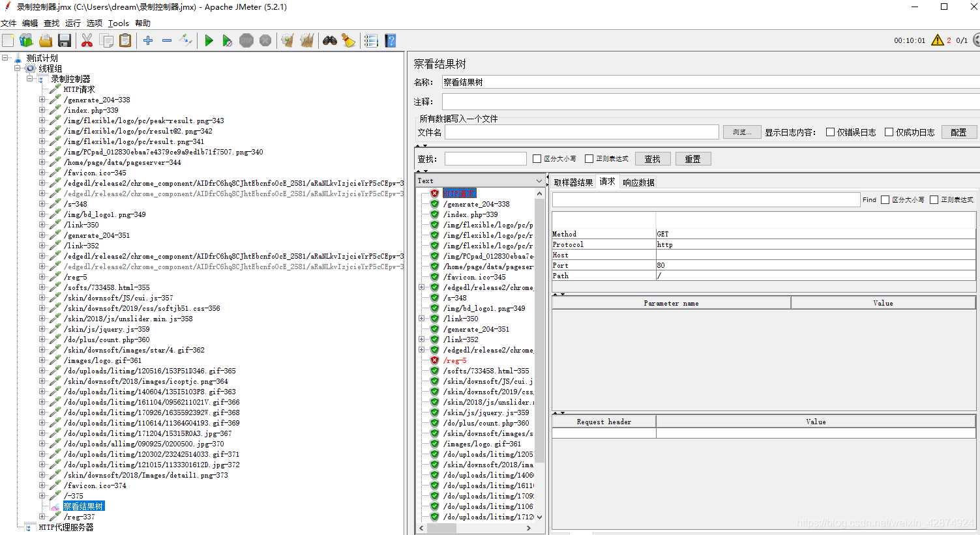
Task: Click the Paste clipboard icon
Action: (125, 40)
